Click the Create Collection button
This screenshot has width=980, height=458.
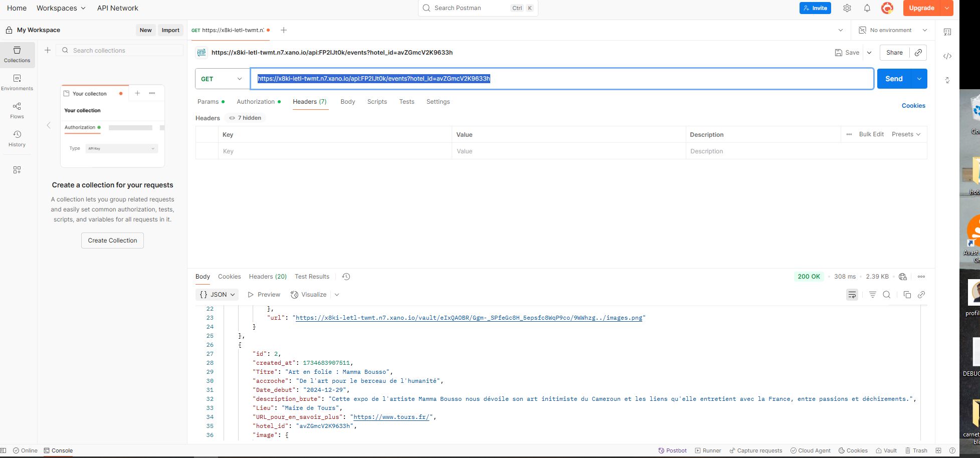point(112,241)
